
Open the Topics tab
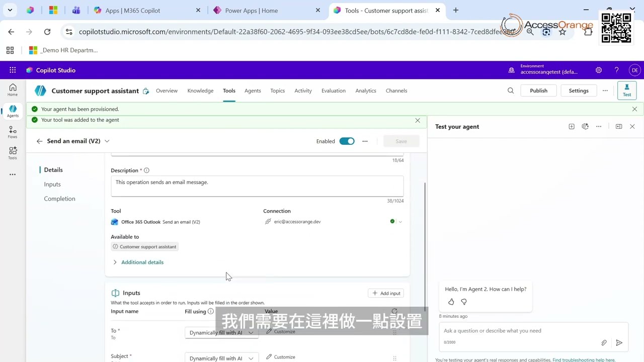click(x=277, y=91)
